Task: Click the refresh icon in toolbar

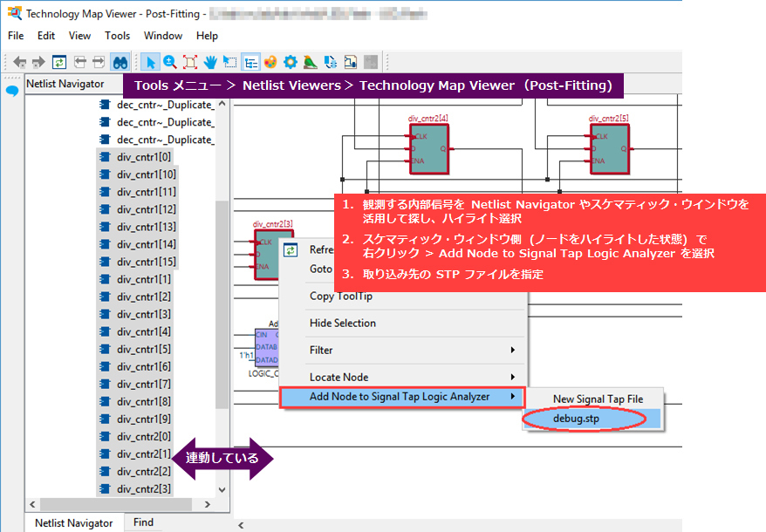Action: pyautogui.click(x=59, y=62)
